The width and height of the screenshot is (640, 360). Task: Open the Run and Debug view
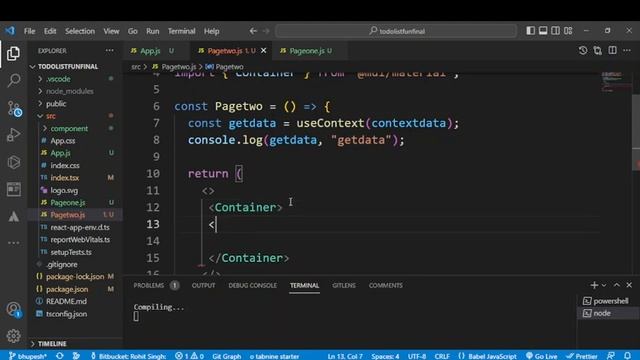coord(13,135)
